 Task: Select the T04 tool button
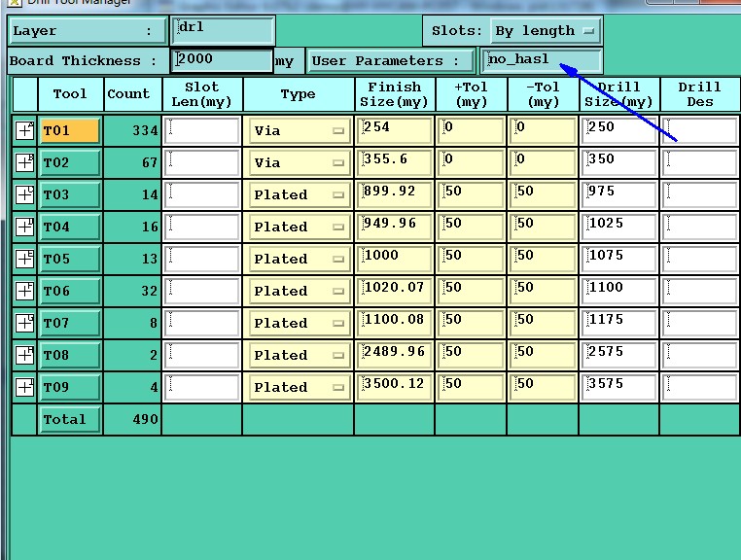69,227
